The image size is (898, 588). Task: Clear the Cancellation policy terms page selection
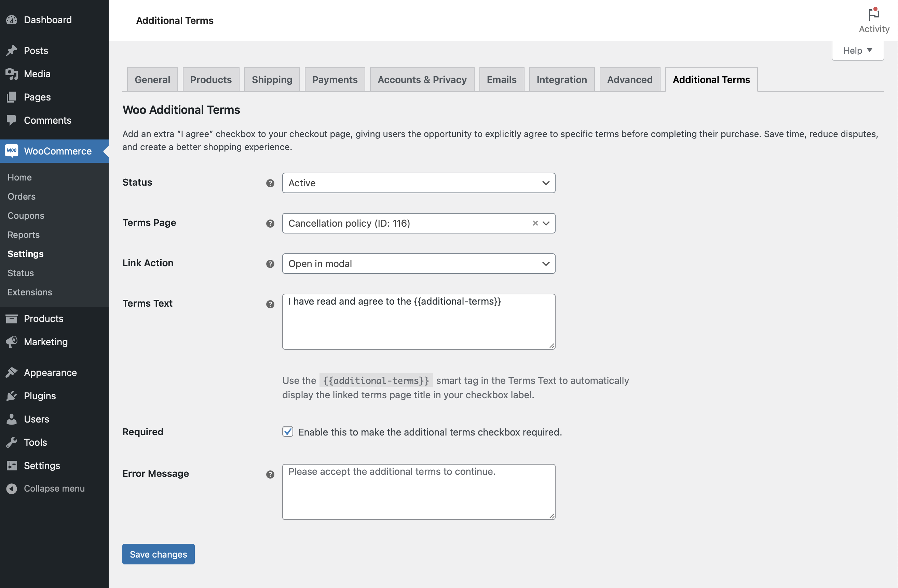point(535,223)
